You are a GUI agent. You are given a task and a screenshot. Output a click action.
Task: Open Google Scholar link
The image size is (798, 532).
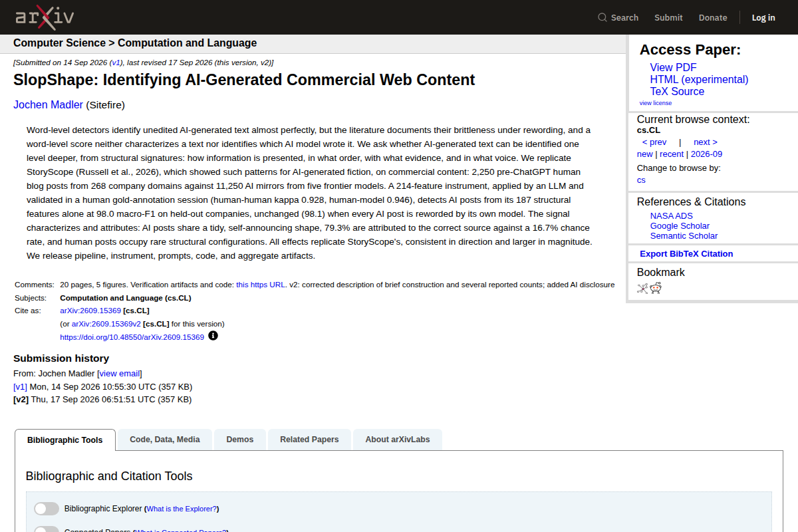pos(680,225)
